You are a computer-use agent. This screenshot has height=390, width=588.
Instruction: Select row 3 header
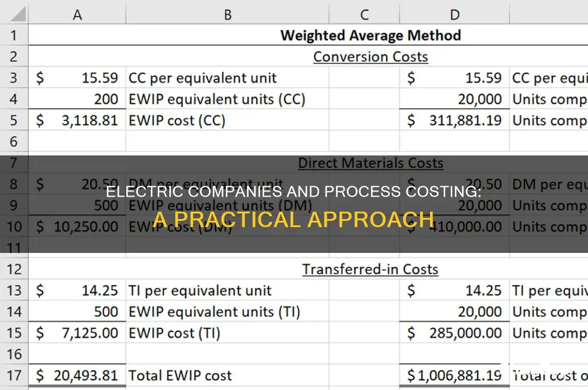tap(14, 78)
